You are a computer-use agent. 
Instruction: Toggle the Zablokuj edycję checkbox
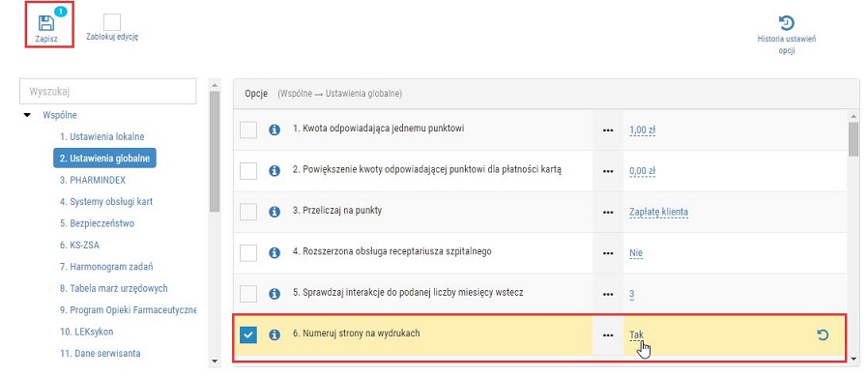(112, 22)
